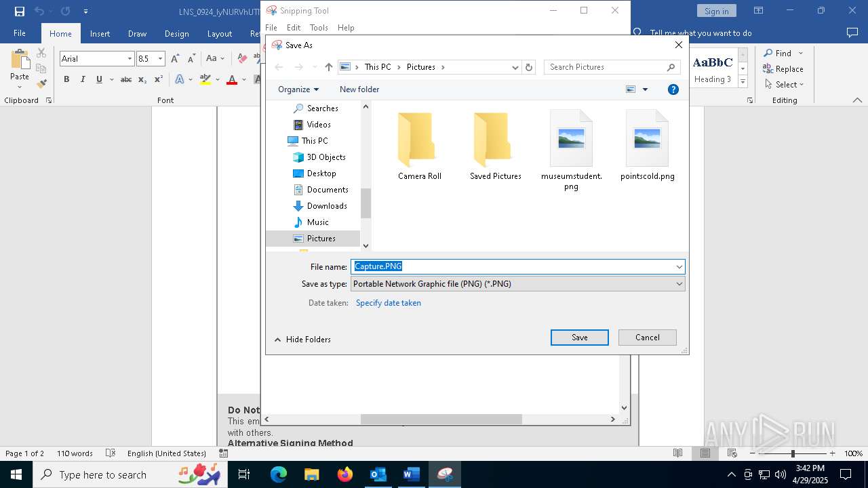Open address bar previous locations dropdown
Screen dimensions: 868x488
click(x=515, y=67)
